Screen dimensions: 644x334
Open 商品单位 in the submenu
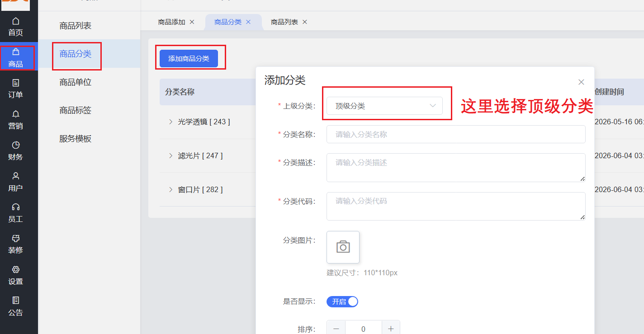coord(76,82)
